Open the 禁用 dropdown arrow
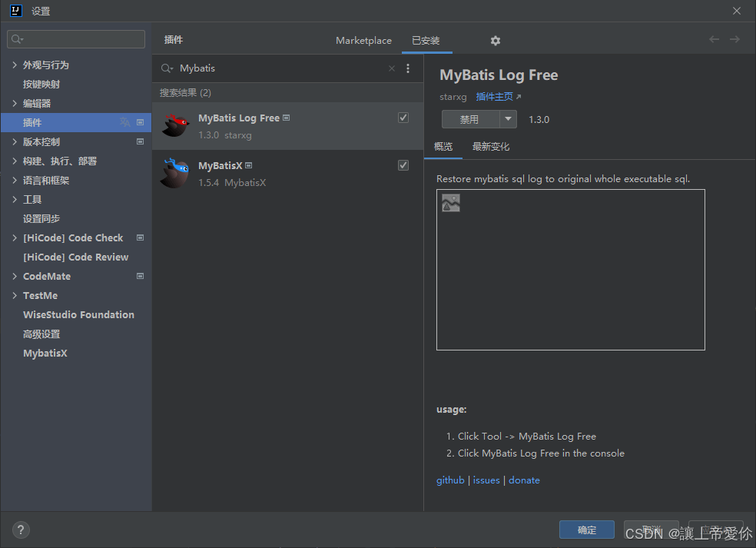Screen dimensions: 756x548 (508, 119)
